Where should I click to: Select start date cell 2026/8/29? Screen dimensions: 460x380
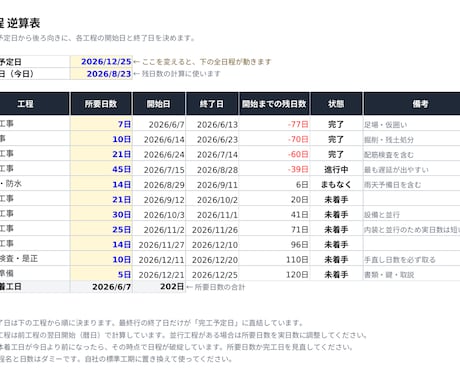point(159,184)
